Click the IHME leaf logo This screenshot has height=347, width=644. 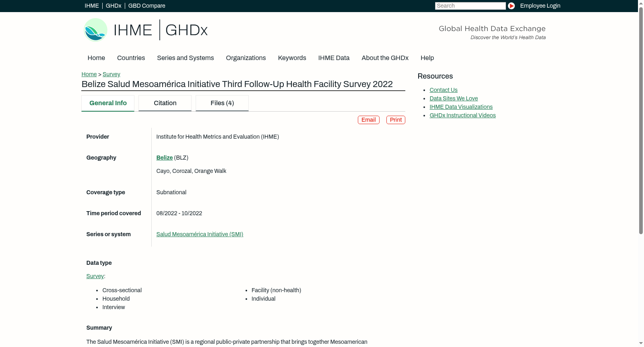[x=95, y=30]
